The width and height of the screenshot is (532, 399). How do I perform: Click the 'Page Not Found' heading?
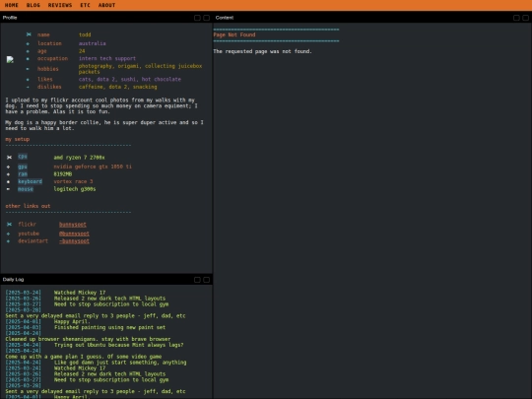point(234,34)
